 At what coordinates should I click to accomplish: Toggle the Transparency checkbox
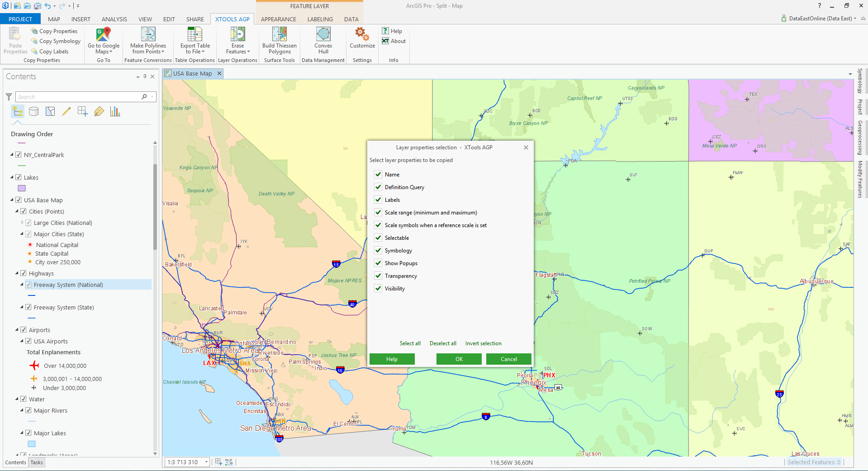[378, 276]
